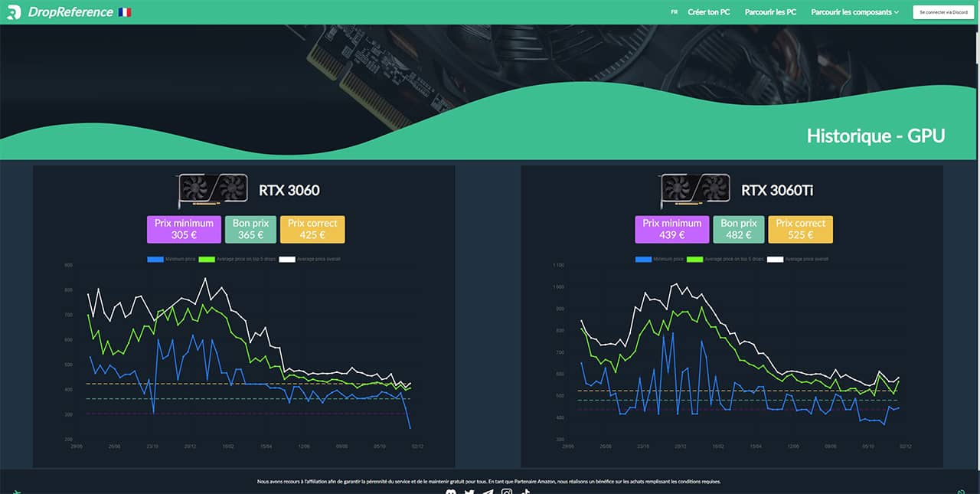The image size is (980, 494).
Task: Click the 1 100 axis value on RTX 3060Ti chart
Action: tap(558, 265)
